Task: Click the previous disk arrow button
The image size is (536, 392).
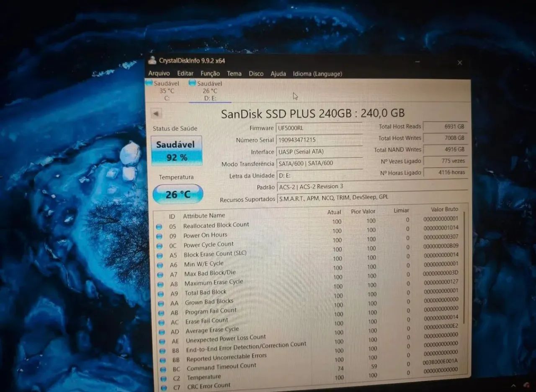Action: pyautogui.click(x=156, y=113)
